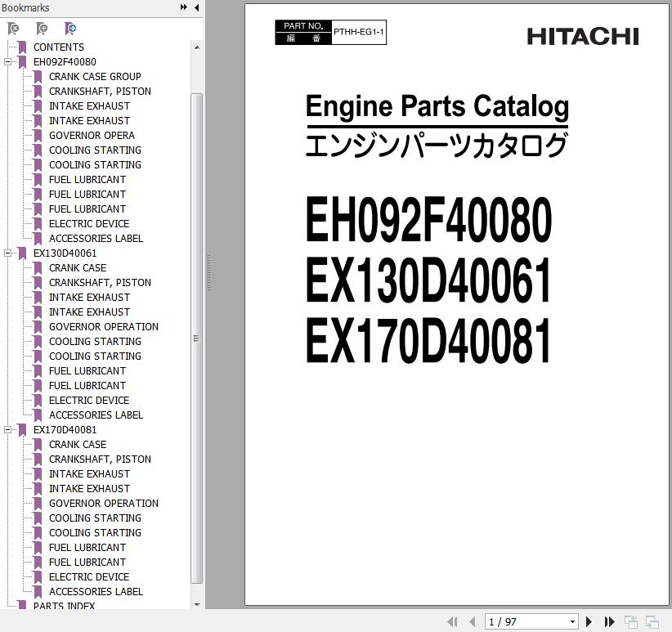672x632 pixels.
Task: Open ACCESSORIES LABEL bookmark under EX130D40061
Action: [96, 415]
